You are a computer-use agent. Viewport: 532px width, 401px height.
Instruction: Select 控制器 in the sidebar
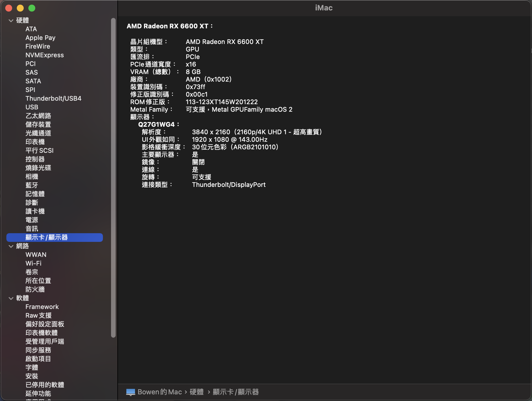point(35,159)
